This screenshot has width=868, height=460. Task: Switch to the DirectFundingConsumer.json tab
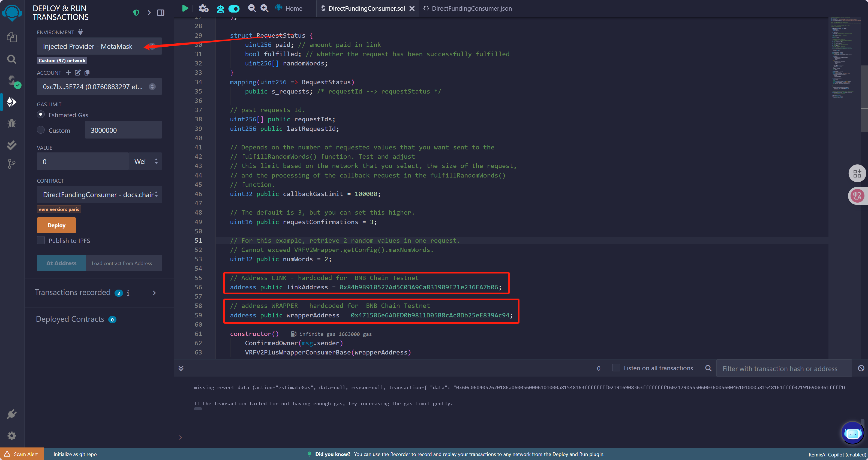(x=467, y=8)
